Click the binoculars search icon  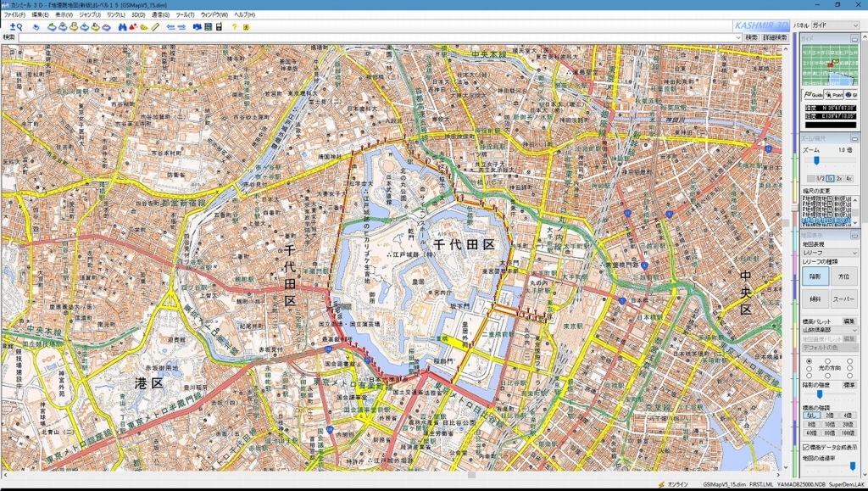[x=122, y=26]
